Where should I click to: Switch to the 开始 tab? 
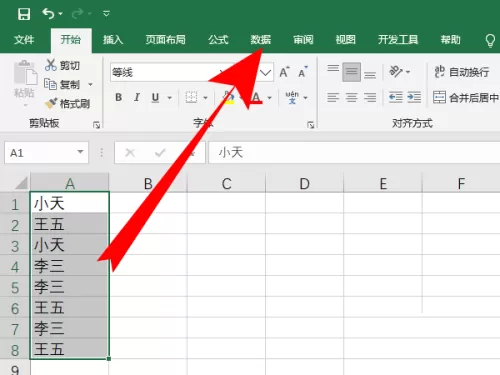(71, 40)
